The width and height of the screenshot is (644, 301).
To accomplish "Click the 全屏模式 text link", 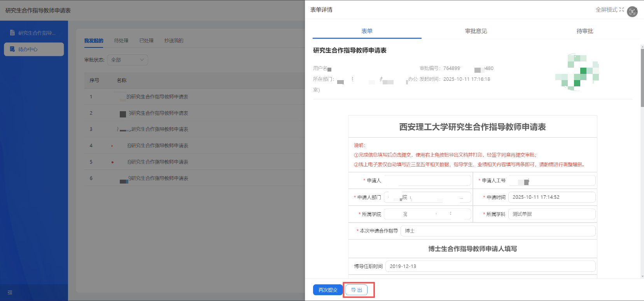I will (606, 10).
